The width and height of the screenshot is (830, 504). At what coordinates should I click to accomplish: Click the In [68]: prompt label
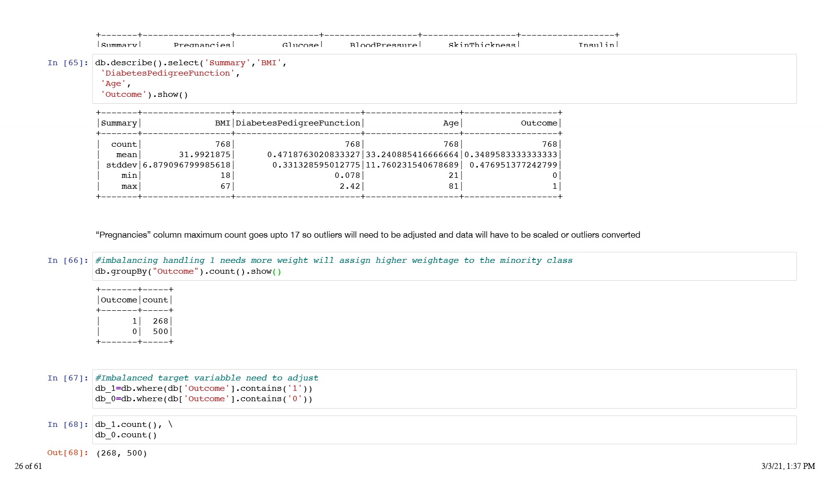point(68,424)
